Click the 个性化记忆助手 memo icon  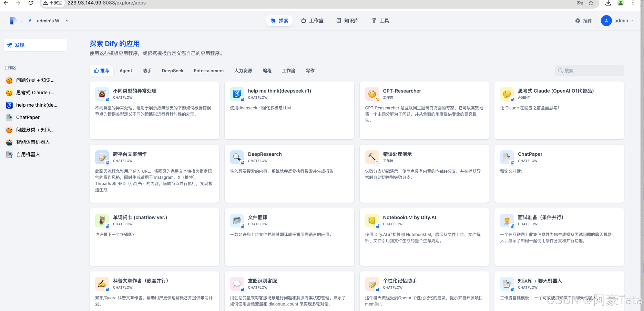coord(372,284)
